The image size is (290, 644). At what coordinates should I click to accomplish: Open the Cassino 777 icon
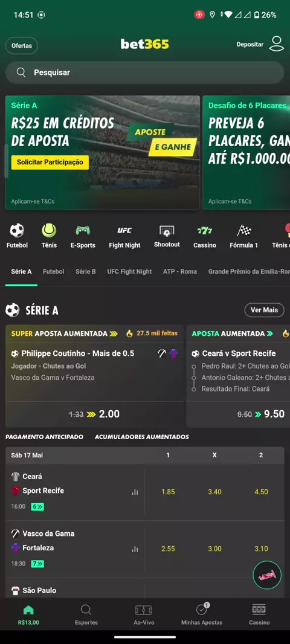point(205,230)
